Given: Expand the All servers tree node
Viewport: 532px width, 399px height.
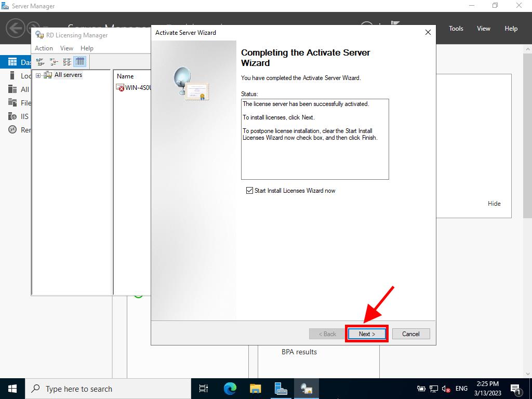Looking at the screenshot, I should click(38, 75).
